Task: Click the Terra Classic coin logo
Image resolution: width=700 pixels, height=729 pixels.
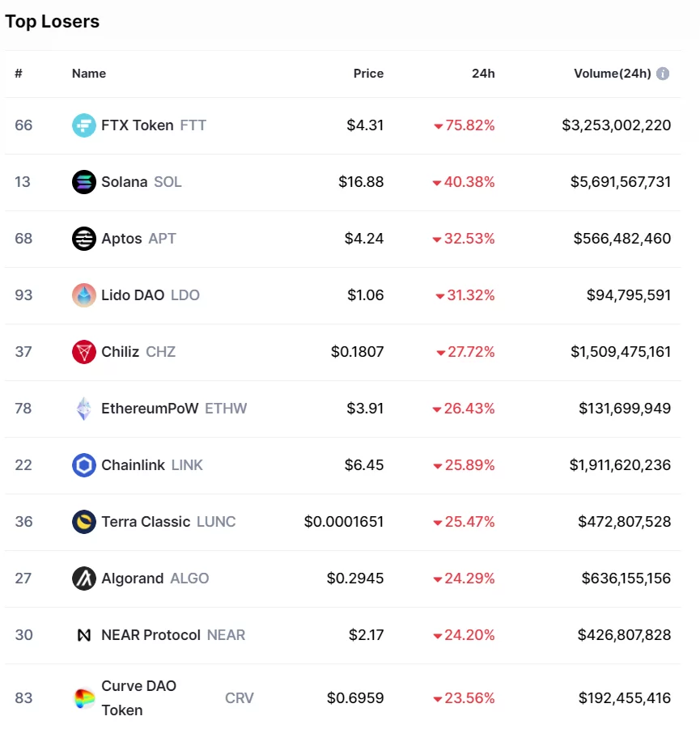Action: click(84, 522)
